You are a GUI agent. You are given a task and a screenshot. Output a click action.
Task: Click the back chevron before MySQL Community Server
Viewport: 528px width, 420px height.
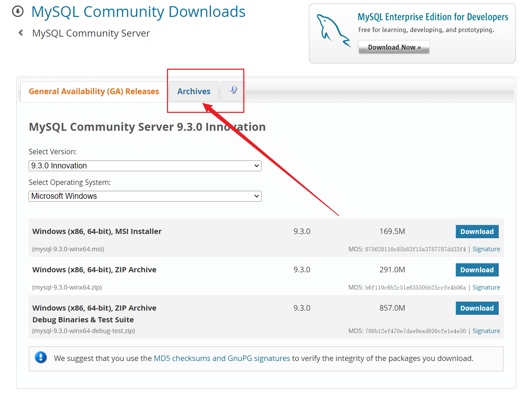pyautogui.click(x=21, y=33)
